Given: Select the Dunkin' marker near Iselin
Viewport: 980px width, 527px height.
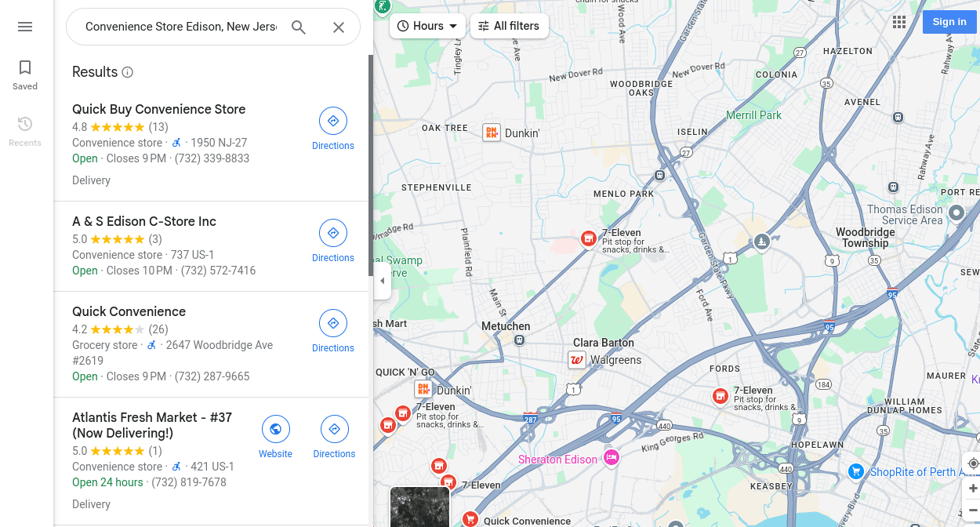Looking at the screenshot, I should click(x=492, y=133).
